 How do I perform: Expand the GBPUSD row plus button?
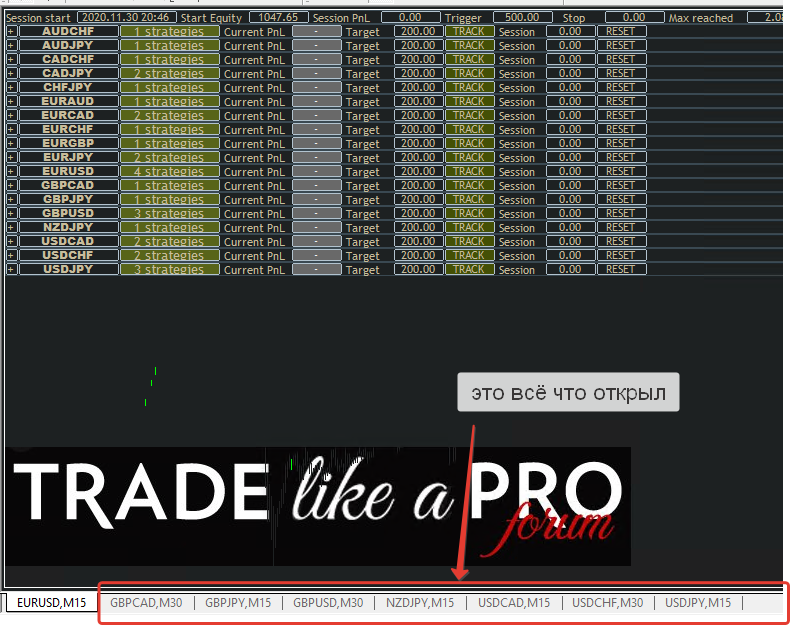pyautogui.click(x=11, y=214)
